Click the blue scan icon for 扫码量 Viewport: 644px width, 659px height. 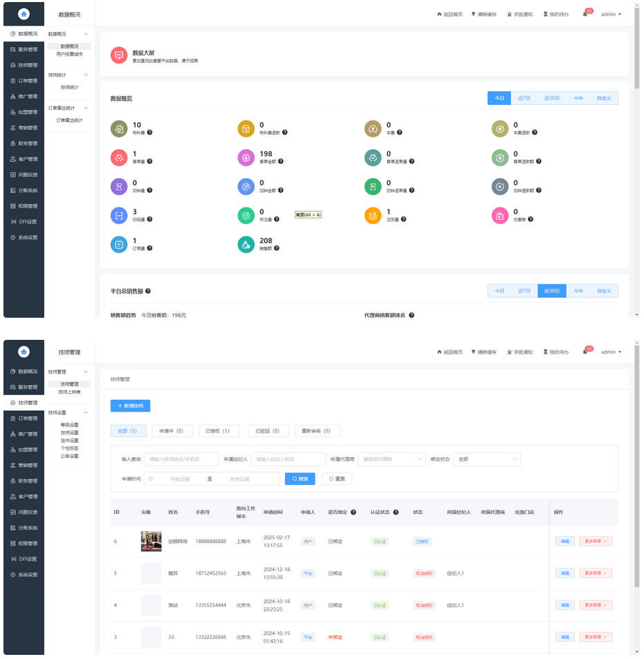click(x=119, y=216)
